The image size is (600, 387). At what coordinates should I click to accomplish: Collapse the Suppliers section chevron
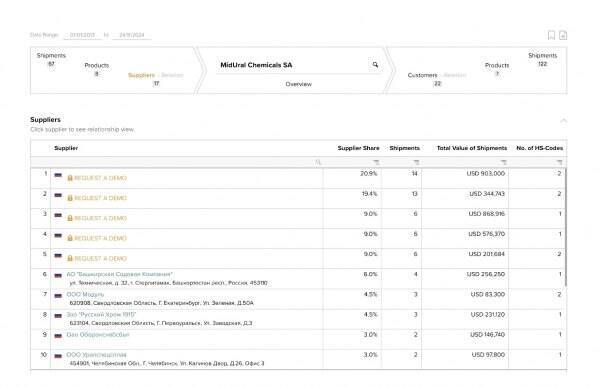563,121
